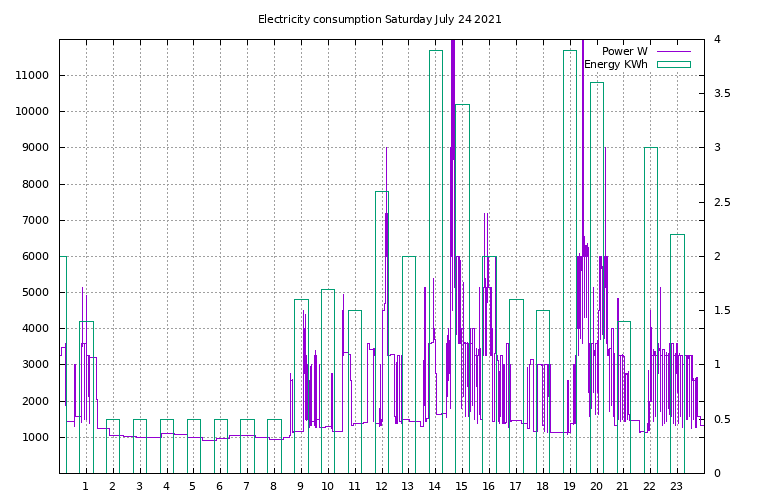
Task: Click hour label 20 on x-axis
Action: tap(596, 486)
